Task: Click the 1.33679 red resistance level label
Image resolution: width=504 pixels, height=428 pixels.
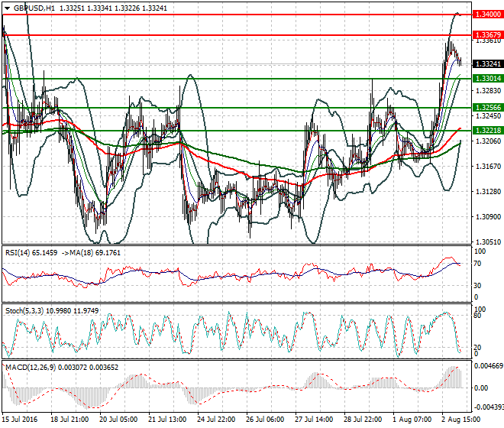Action: coord(488,34)
